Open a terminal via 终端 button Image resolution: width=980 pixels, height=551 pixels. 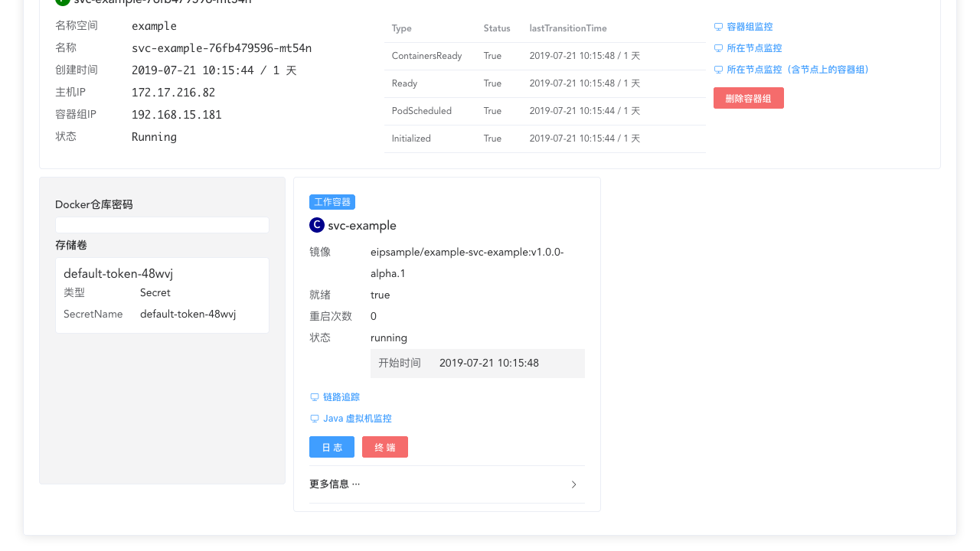coord(385,447)
